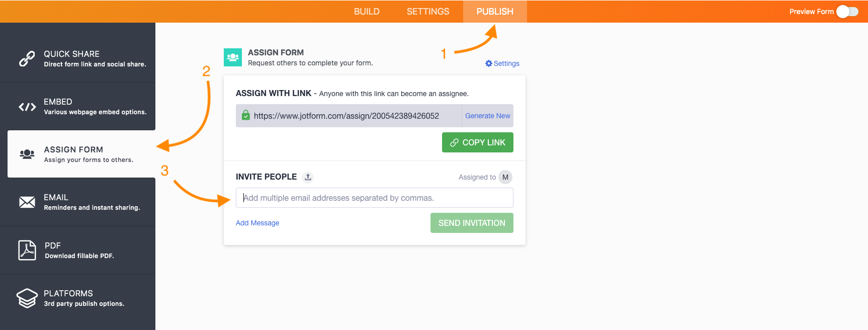The width and height of the screenshot is (868, 330).
Task: Open the Platforms publish options
Action: coord(77,298)
